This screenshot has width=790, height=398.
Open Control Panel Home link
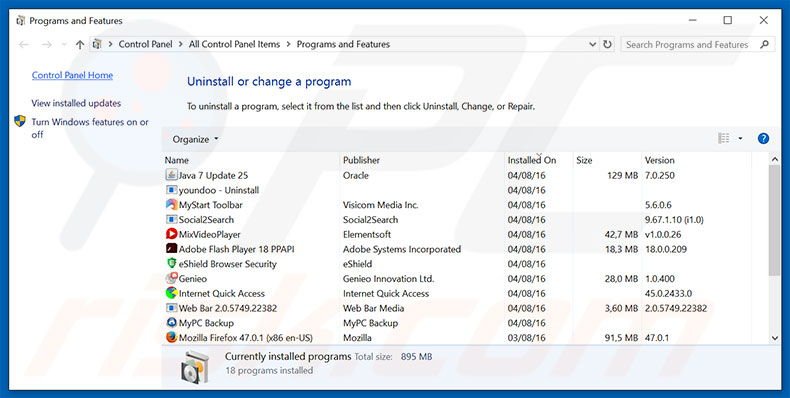pos(72,75)
